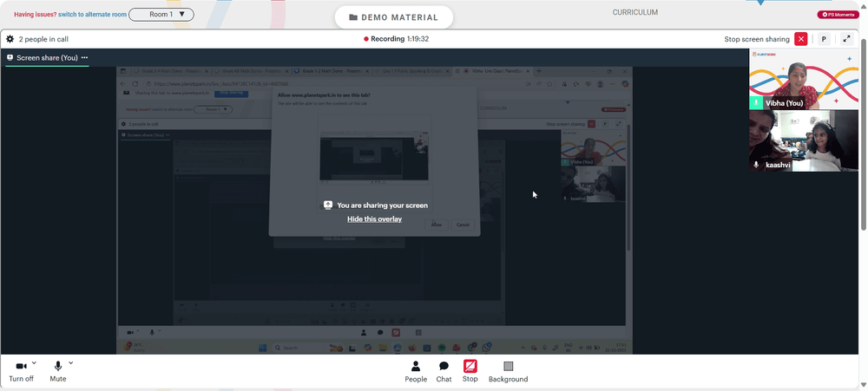Click the P button in call header
The height and width of the screenshot is (391, 868).
pyautogui.click(x=824, y=39)
